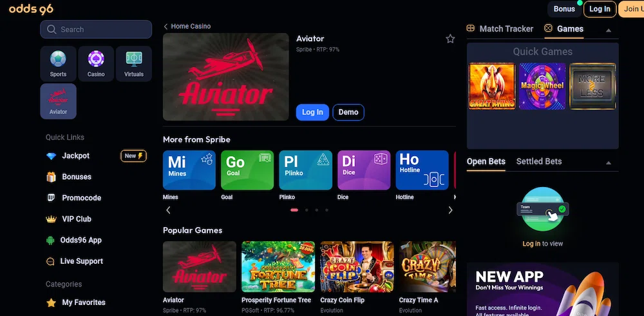Open the Live Support link
This screenshot has width=644, height=316.
[x=82, y=261]
